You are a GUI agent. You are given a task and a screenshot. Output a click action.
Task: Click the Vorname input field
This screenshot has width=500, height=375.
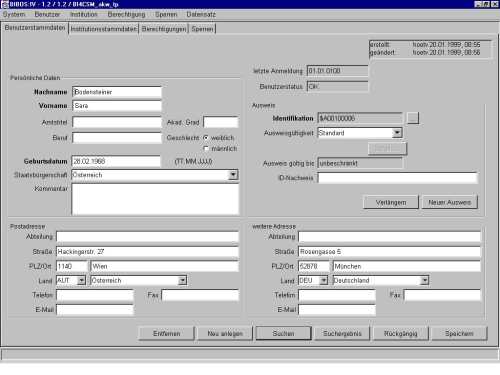117,106
